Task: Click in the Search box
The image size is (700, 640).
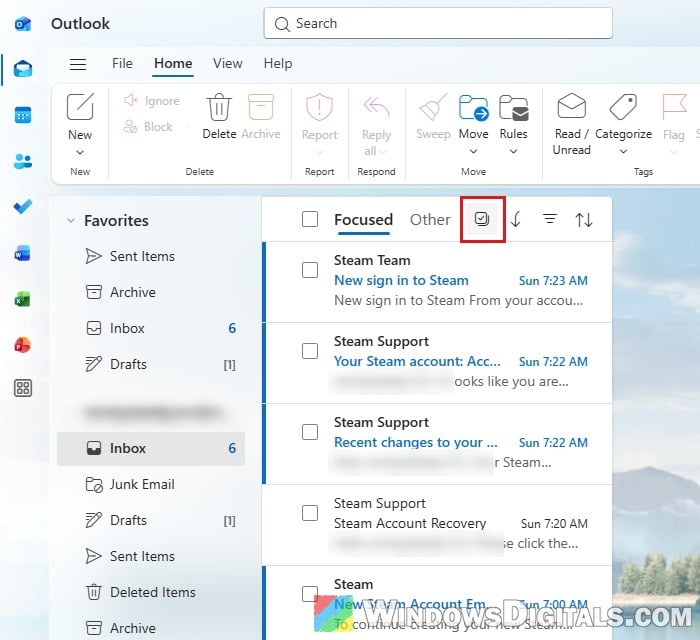Action: pos(438,23)
